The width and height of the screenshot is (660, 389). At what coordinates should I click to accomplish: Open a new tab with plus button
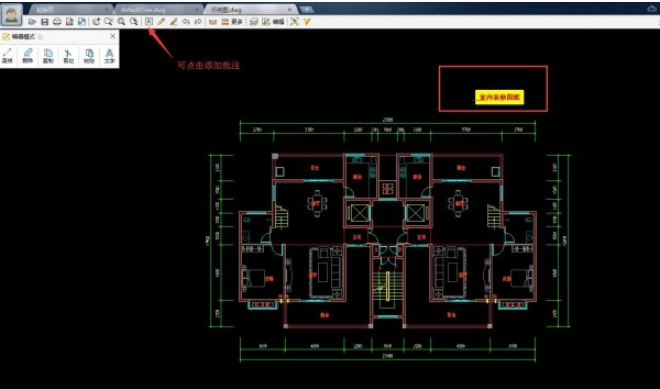coord(306,9)
